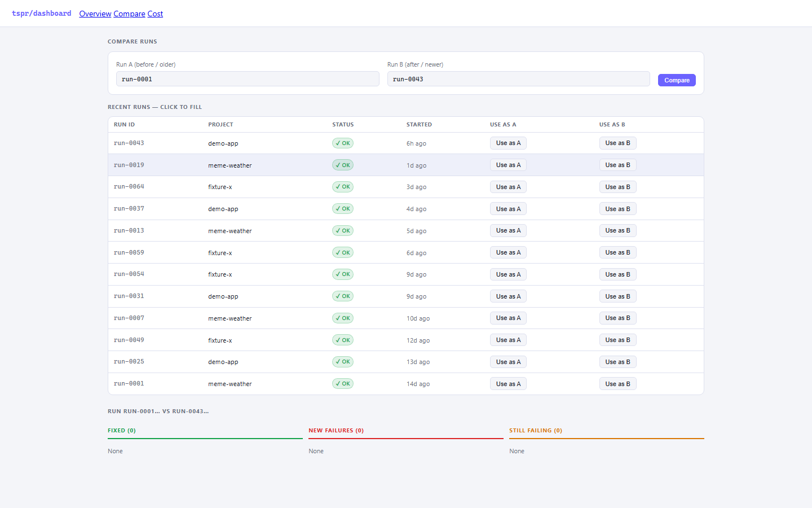This screenshot has width=812, height=508.
Task: Click the OK status badge for run-0001
Action: coord(343,384)
